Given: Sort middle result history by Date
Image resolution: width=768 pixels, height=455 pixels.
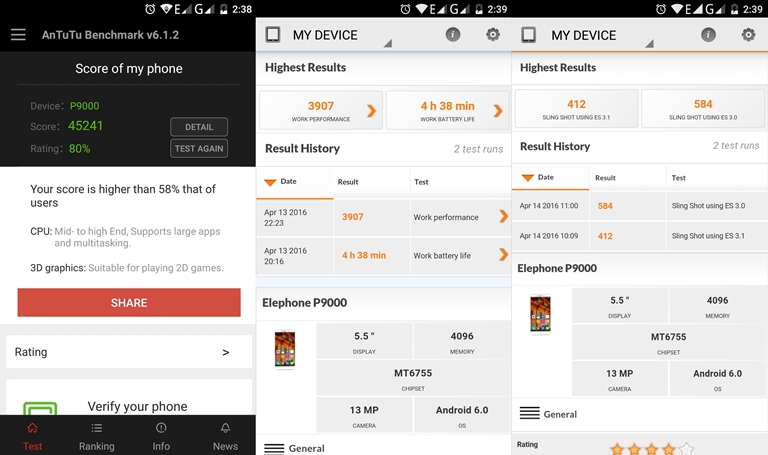Looking at the screenshot, I should point(294,182).
